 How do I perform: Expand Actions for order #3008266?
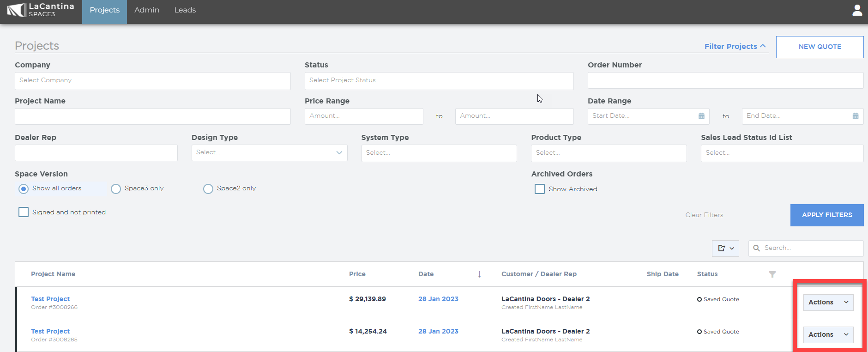click(x=828, y=303)
